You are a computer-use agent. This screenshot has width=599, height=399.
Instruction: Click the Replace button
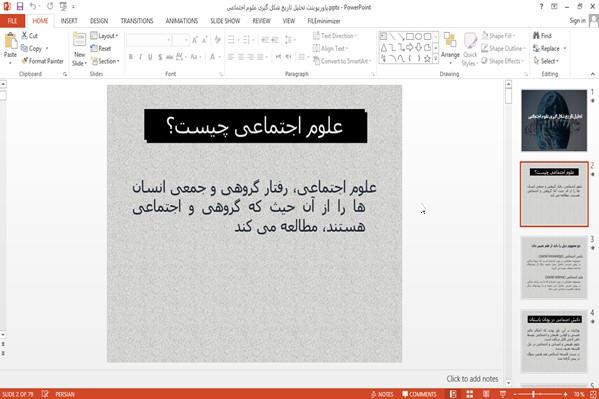(x=549, y=49)
